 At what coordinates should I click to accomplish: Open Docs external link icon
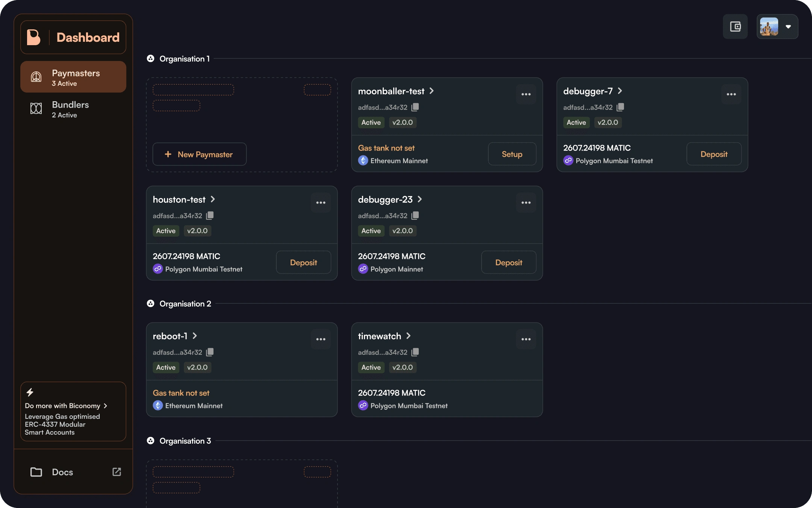117,472
